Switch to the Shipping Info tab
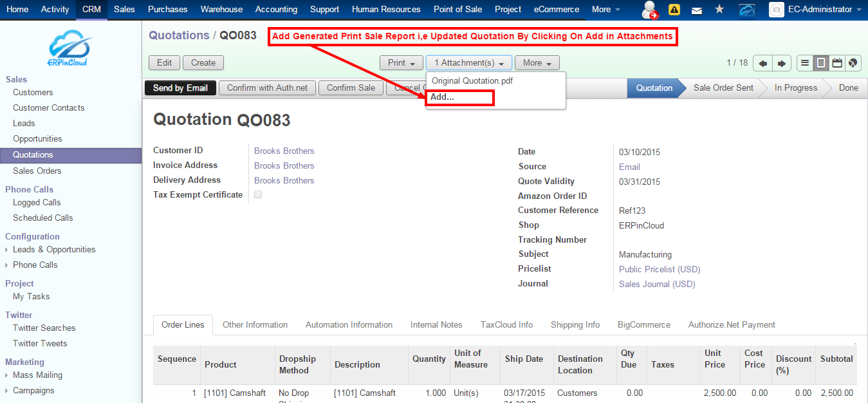Image resolution: width=868 pixels, height=403 pixels. tap(575, 325)
